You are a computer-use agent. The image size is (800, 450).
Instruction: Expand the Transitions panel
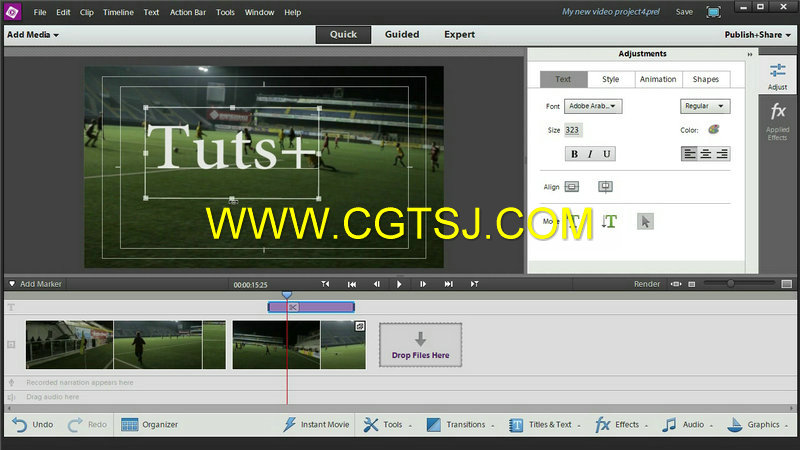pos(460,424)
